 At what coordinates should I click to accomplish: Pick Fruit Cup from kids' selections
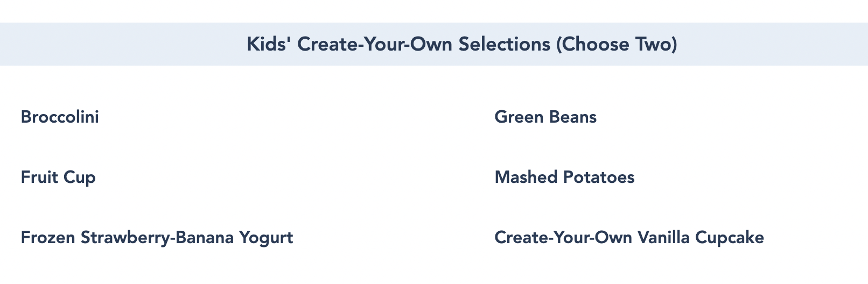(x=58, y=177)
